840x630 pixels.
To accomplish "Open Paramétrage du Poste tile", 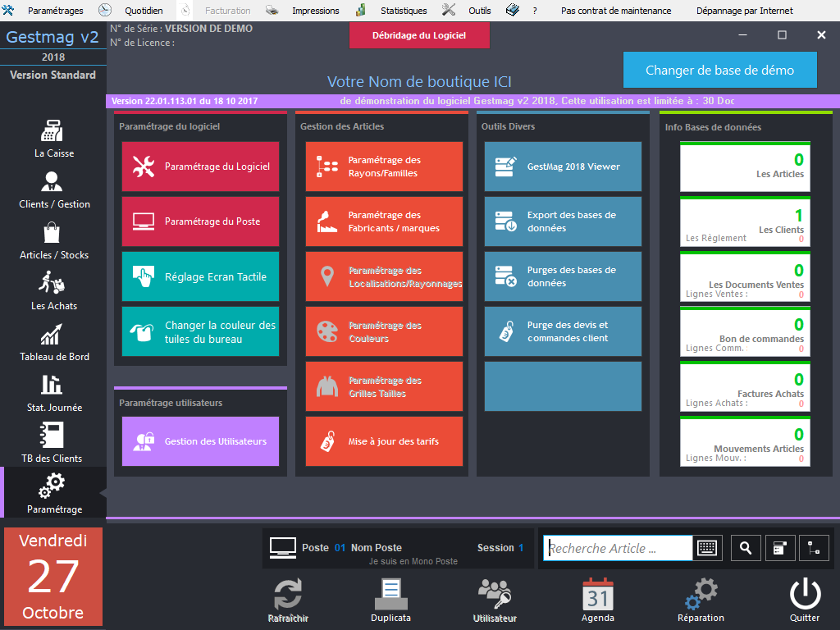I will 200,221.
